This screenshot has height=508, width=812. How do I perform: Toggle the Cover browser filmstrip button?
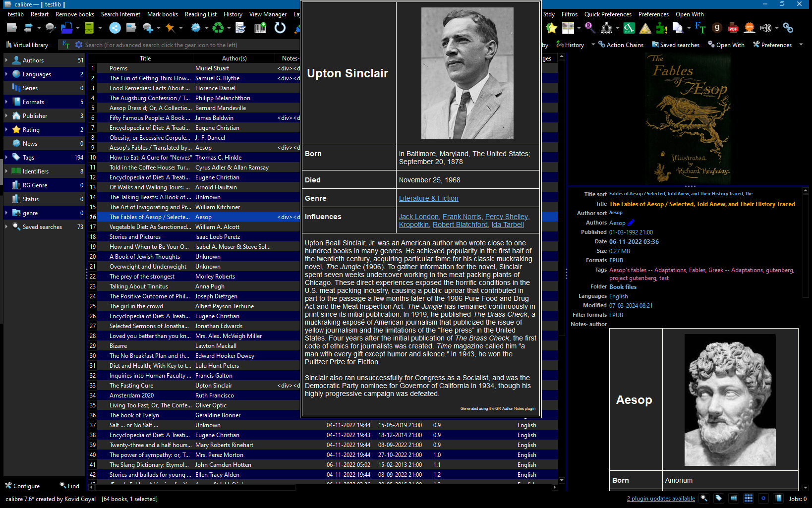[x=734, y=498]
